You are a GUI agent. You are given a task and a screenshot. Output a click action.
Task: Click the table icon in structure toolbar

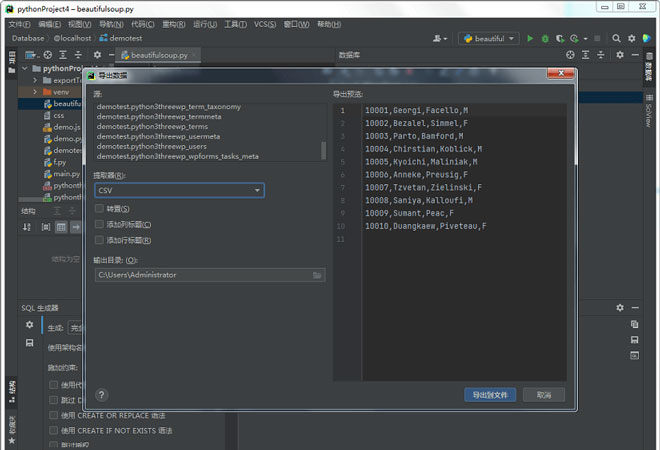pos(61,227)
